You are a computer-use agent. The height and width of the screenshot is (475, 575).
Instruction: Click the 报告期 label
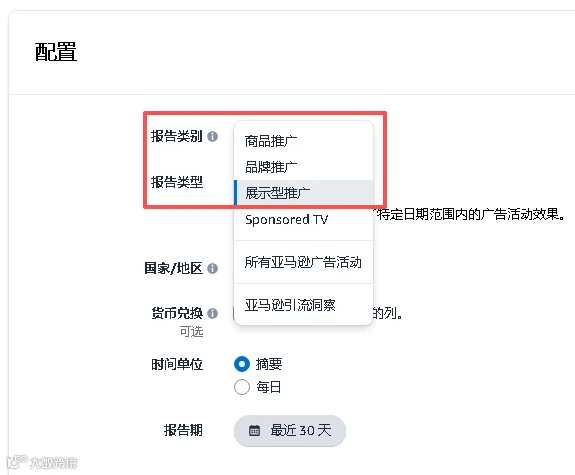183,430
